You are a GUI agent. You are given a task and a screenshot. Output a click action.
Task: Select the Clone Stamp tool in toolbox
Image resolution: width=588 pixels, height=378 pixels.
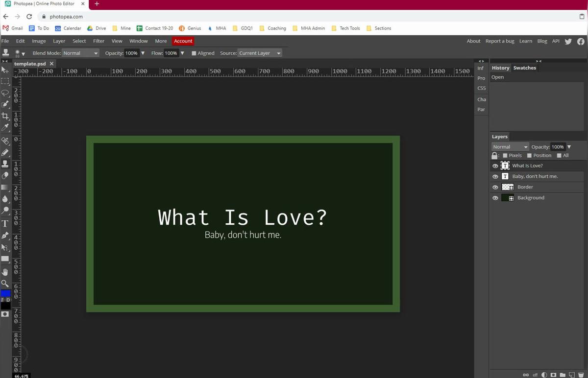click(5, 164)
